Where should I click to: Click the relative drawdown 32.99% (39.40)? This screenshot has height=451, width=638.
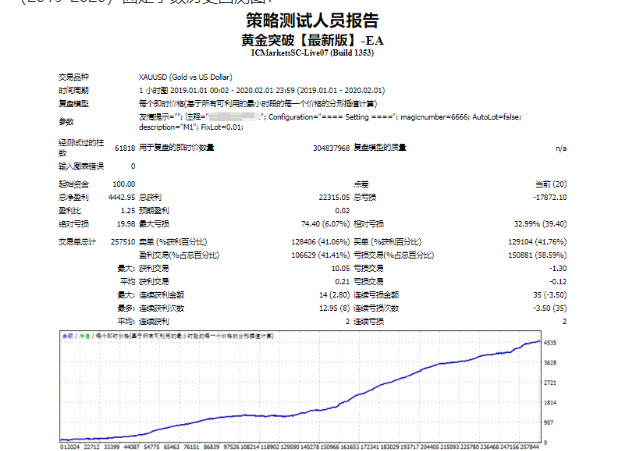click(540, 224)
